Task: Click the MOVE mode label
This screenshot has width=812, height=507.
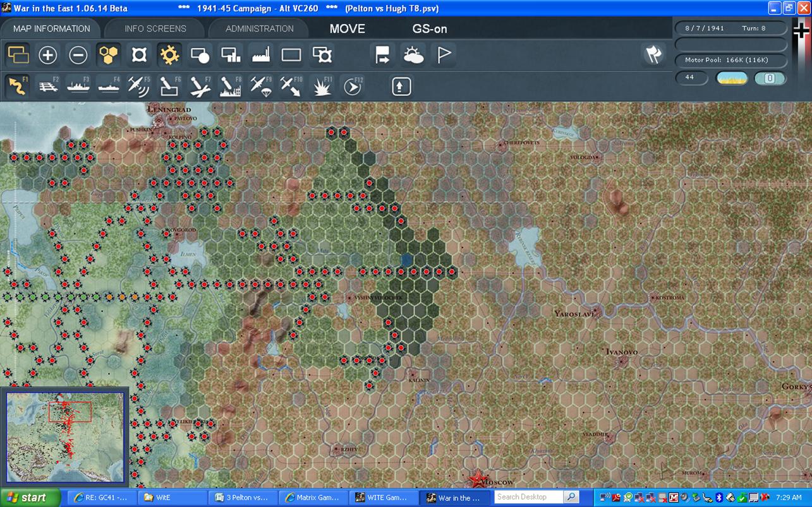Action: [348, 28]
